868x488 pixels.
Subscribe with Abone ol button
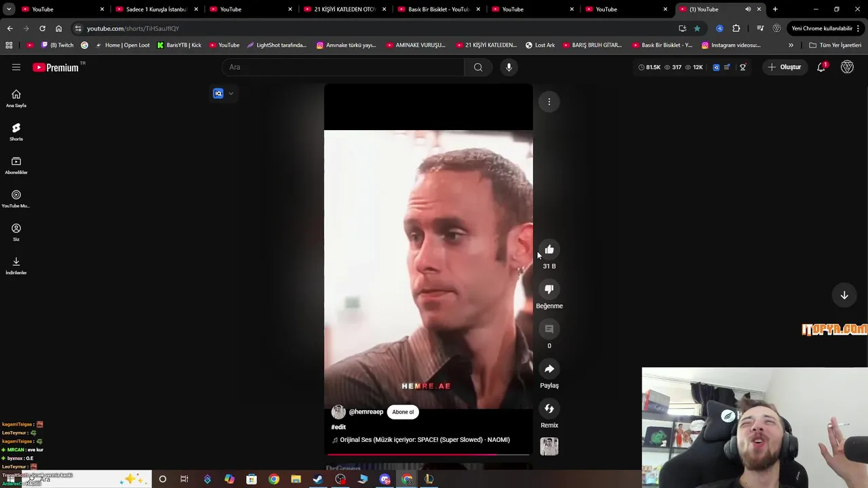pos(403,412)
